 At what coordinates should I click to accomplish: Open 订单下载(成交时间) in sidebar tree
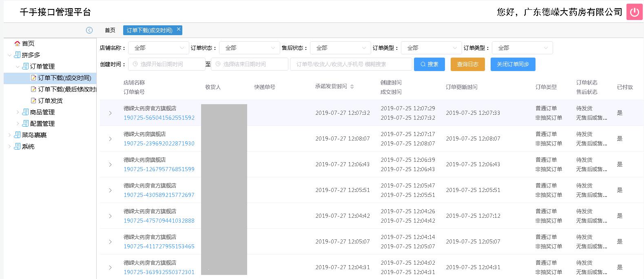(x=64, y=78)
